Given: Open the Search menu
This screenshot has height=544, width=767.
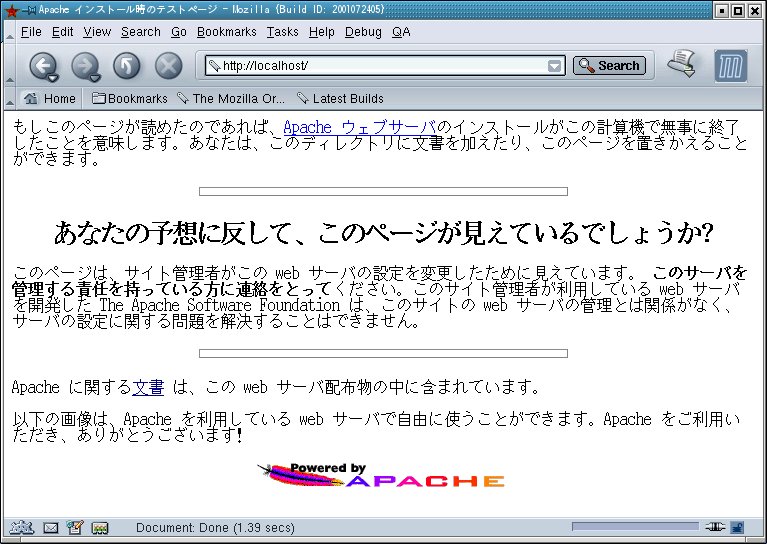Looking at the screenshot, I should 140,32.
